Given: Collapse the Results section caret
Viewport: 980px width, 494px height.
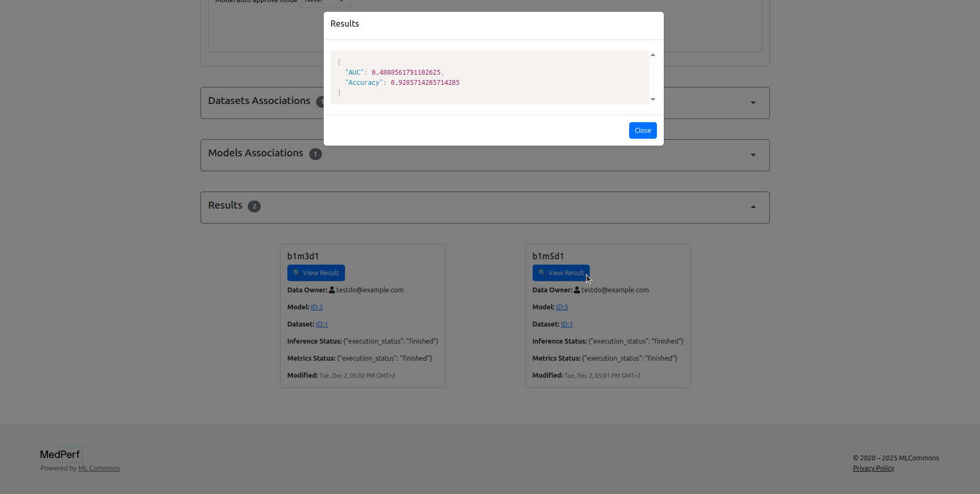Looking at the screenshot, I should tap(753, 207).
